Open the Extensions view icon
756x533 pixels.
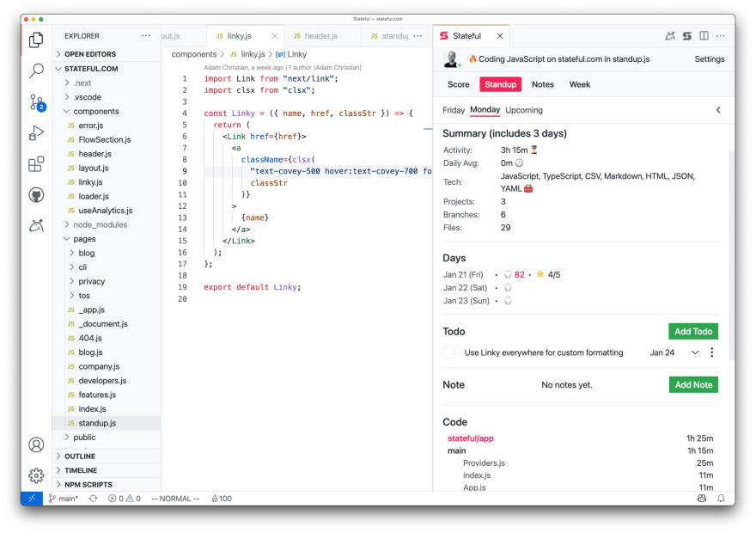pyautogui.click(x=36, y=164)
